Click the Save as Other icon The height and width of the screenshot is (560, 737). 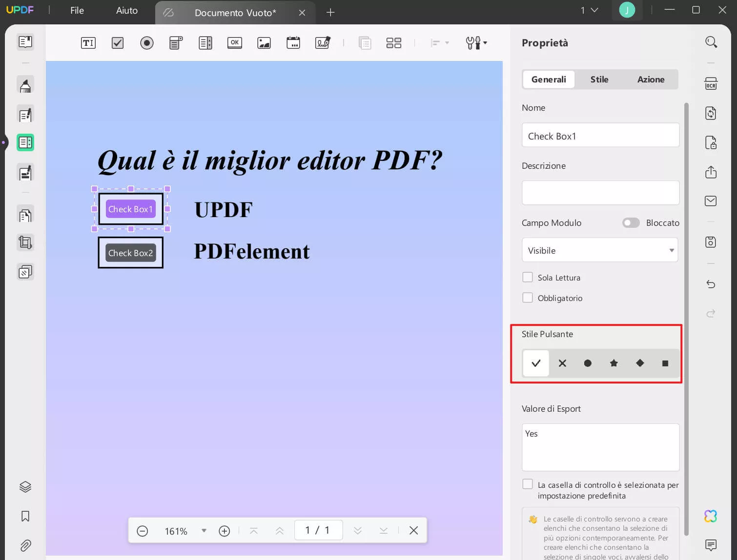pos(711,242)
